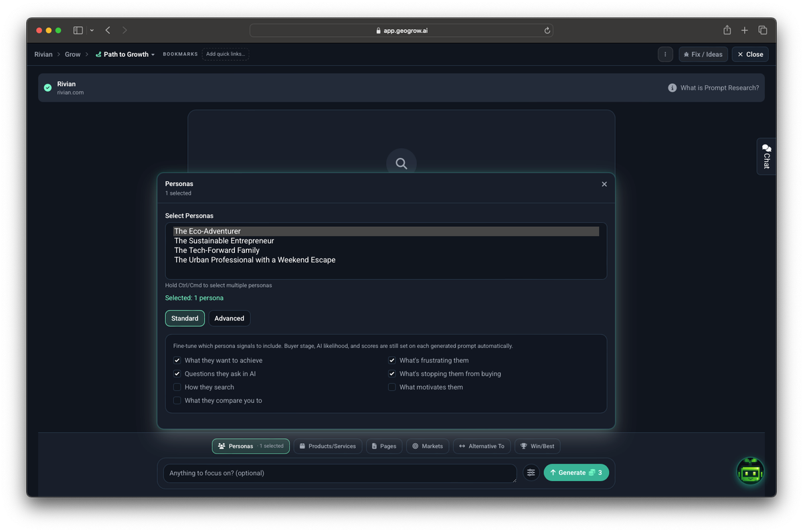Select The Urban Professional with a Weekend Escape
The width and height of the screenshot is (803, 532).
pyautogui.click(x=386, y=260)
